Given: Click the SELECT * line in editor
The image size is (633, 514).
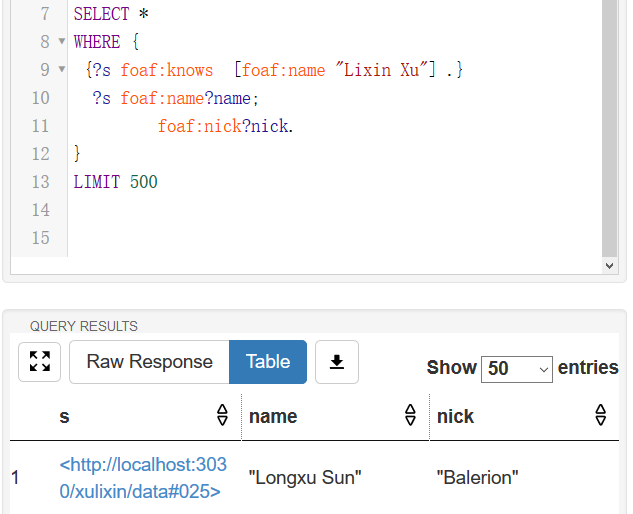Looking at the screenshot, I should tap(101, 14).
